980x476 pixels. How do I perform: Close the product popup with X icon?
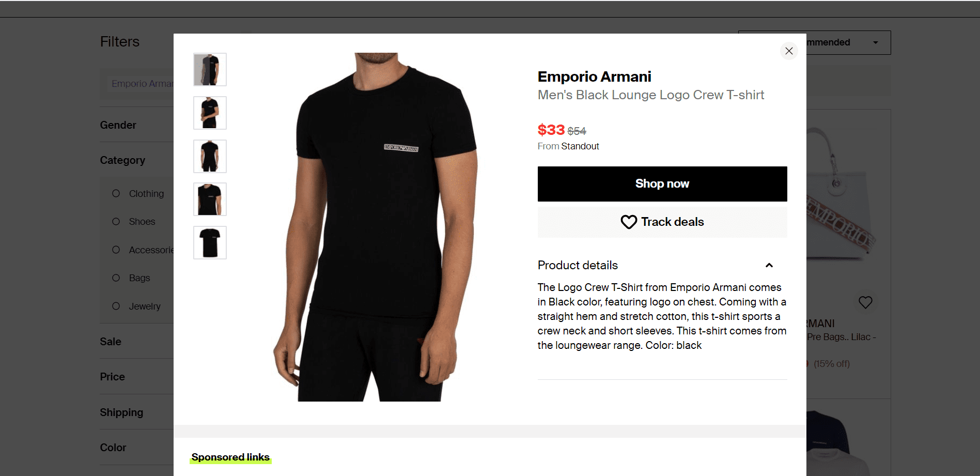[x=789, y=51]
